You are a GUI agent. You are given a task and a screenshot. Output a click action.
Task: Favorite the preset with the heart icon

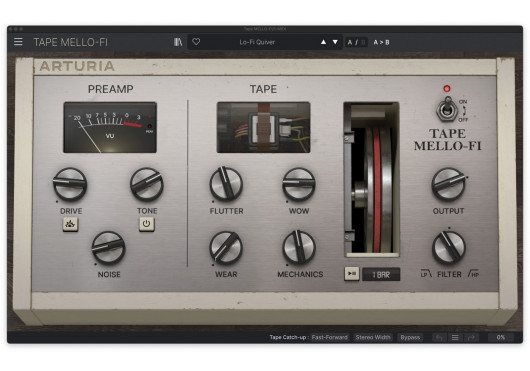(x=196, y=42)
